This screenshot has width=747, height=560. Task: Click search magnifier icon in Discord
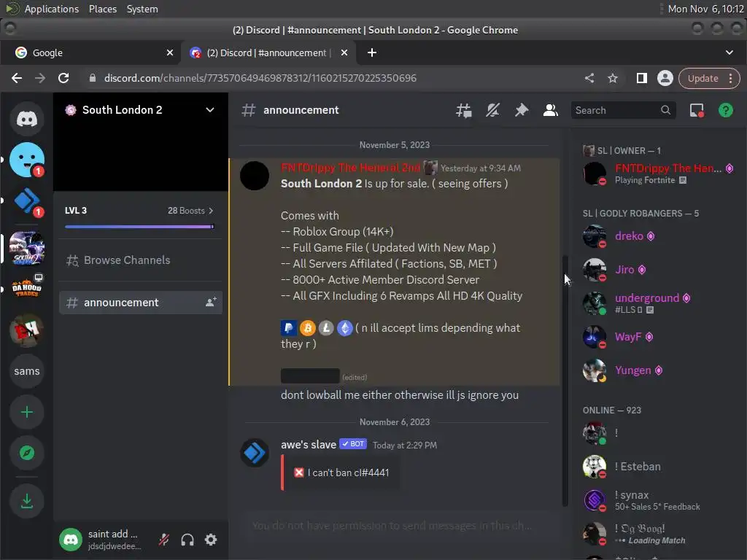(x=665, y=110)
